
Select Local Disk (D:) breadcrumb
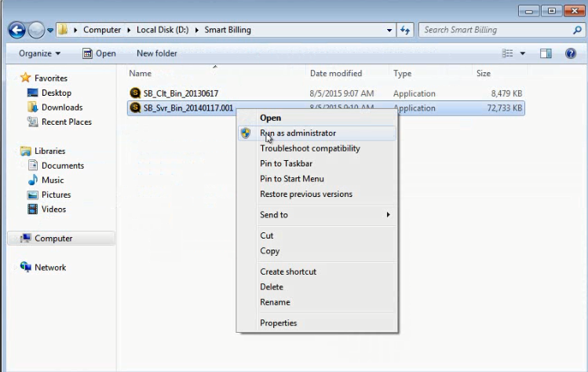[163, 30]
